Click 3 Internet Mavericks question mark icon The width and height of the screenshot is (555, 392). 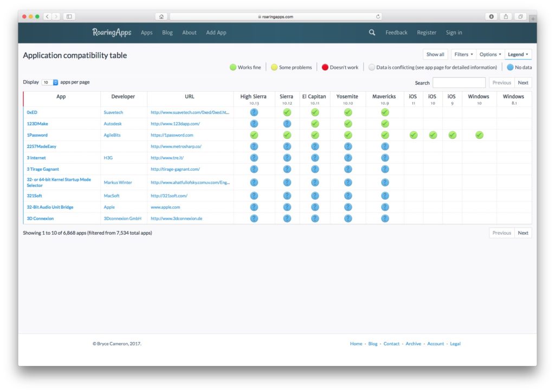click(x=385, y=158)
